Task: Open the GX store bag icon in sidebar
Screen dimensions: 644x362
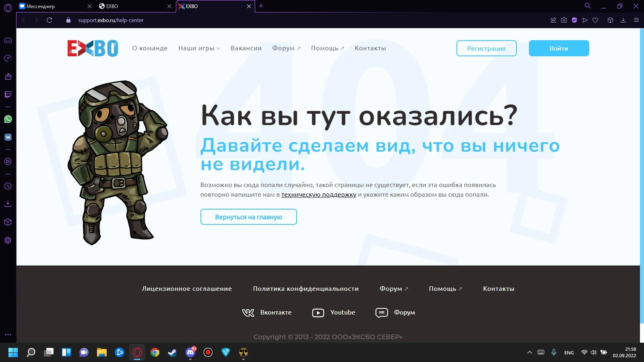Action: coord(8,76)
